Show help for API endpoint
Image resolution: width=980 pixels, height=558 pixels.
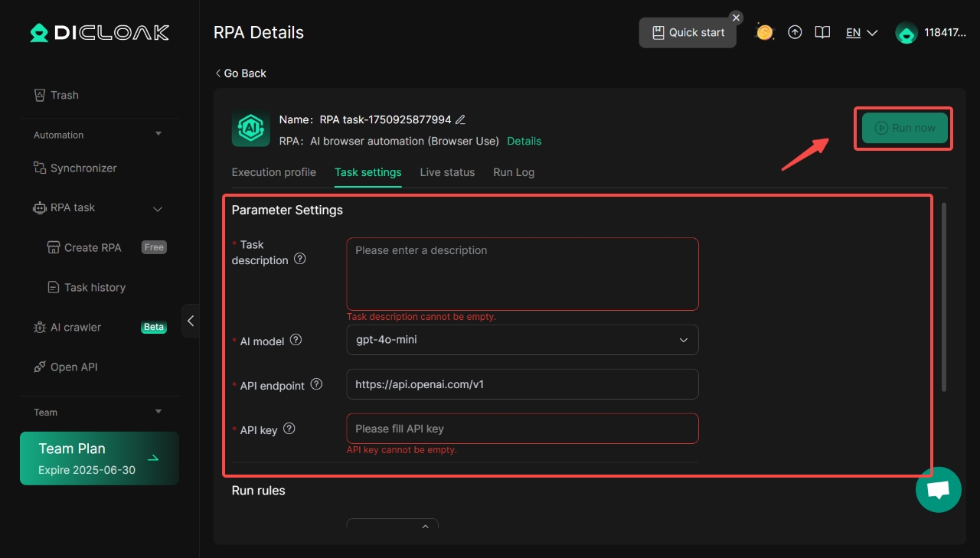(316, 384)
